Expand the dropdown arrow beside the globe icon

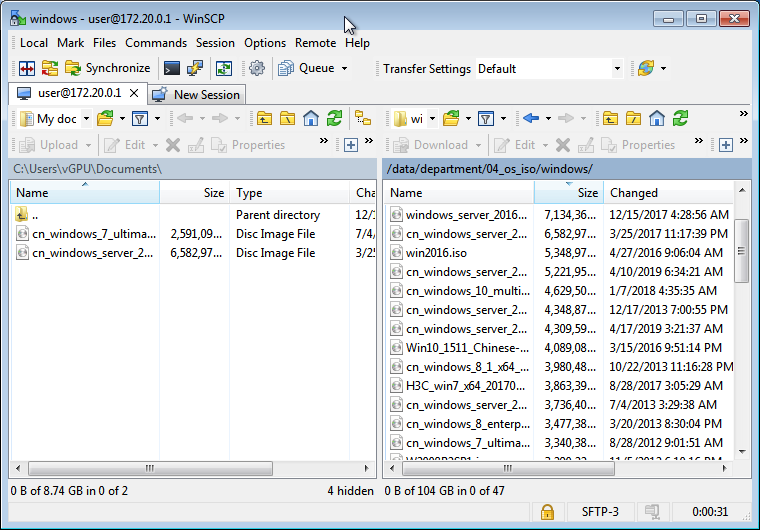pyautogui.click(x=664, y=68)
